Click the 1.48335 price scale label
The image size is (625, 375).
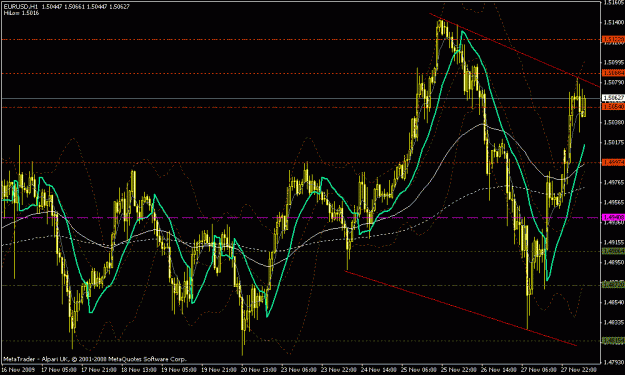click(613, 322)
